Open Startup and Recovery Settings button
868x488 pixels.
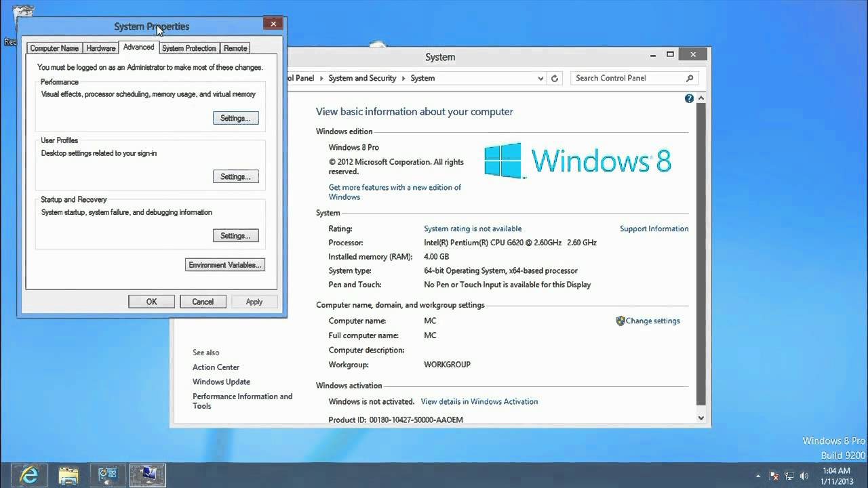pos(235,235)
